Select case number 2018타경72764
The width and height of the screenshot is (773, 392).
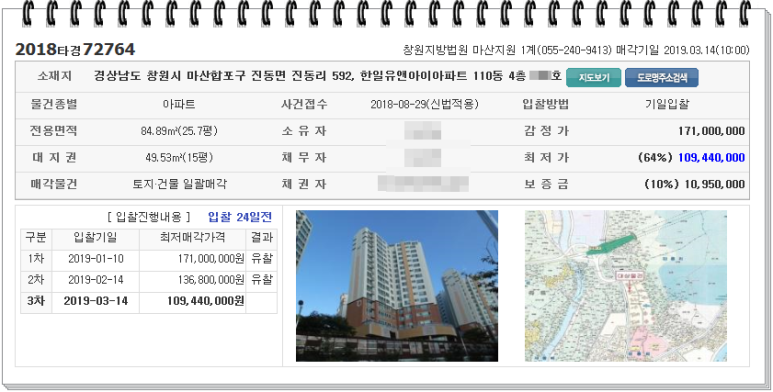click(75, 49)
